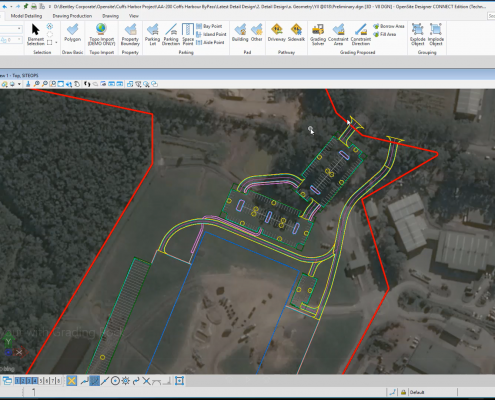Open the top-left ribbon combo box
Screen dimensions: 495x400
pyautogui.click(x=11, y=29)
